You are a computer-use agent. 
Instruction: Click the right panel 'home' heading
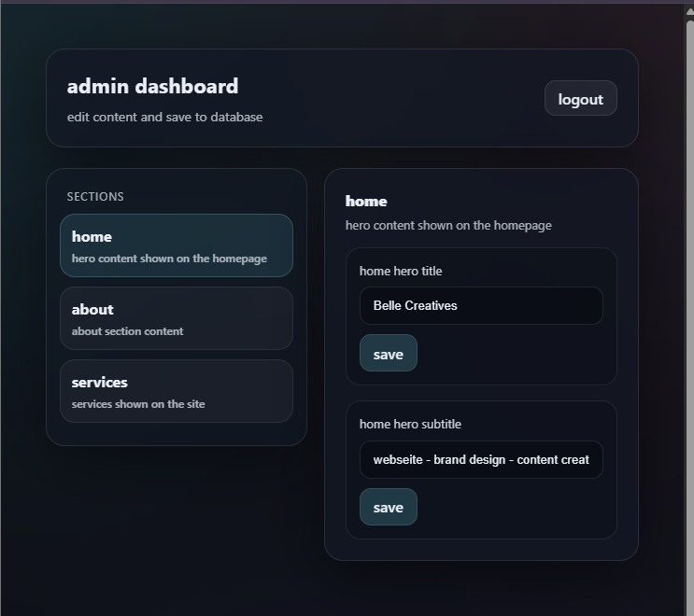366,202
